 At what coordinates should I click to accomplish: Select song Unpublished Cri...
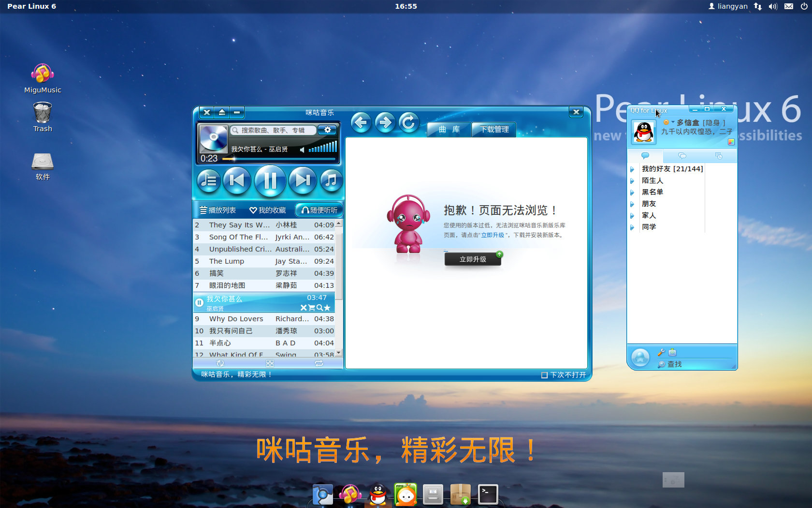264,249
